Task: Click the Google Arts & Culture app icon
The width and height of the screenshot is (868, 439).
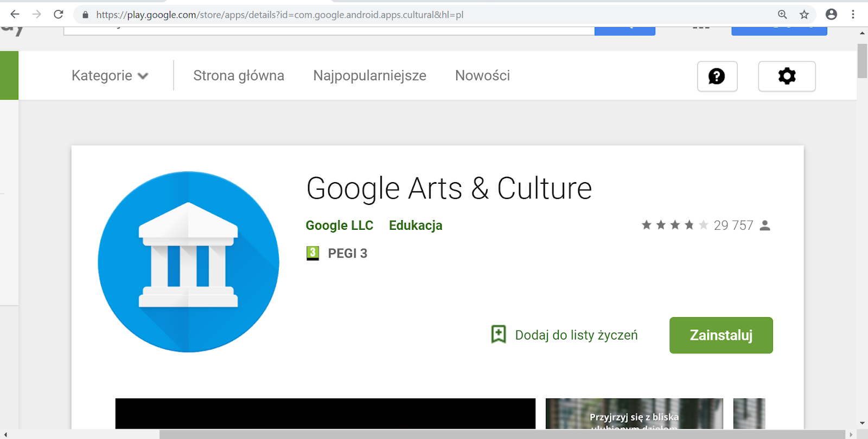Action: [x=188, y=262]
